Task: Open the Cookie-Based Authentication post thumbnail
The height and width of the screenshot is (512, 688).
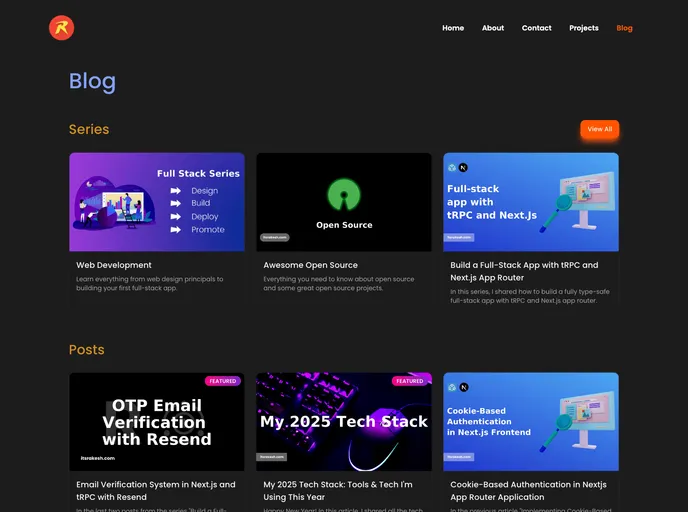Action: [531, 422]
